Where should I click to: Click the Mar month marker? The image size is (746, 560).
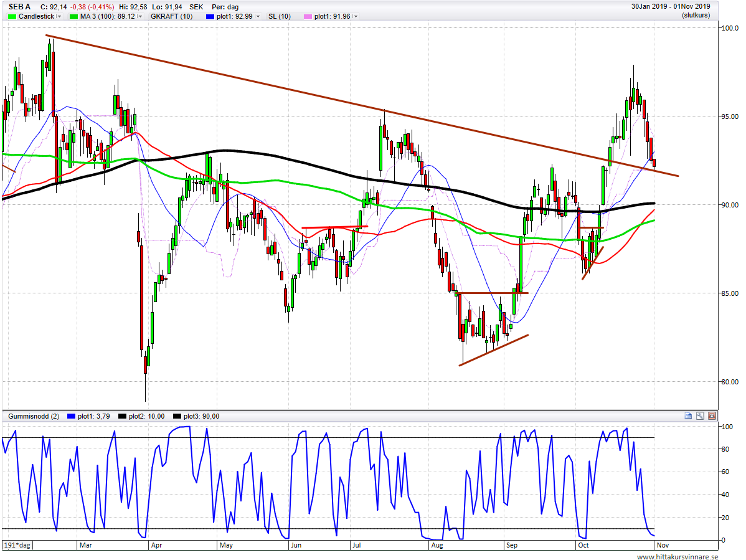[x=86, y=545]
